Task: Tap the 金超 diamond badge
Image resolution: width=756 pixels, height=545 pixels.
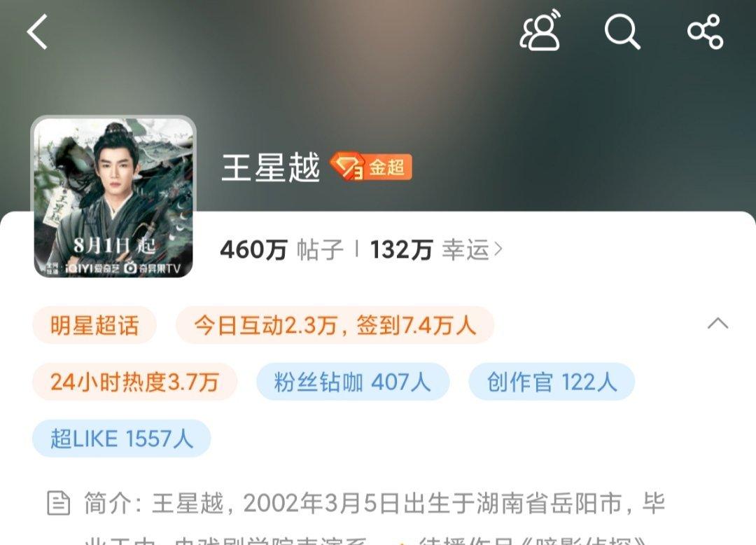Action: pos(370,167)
